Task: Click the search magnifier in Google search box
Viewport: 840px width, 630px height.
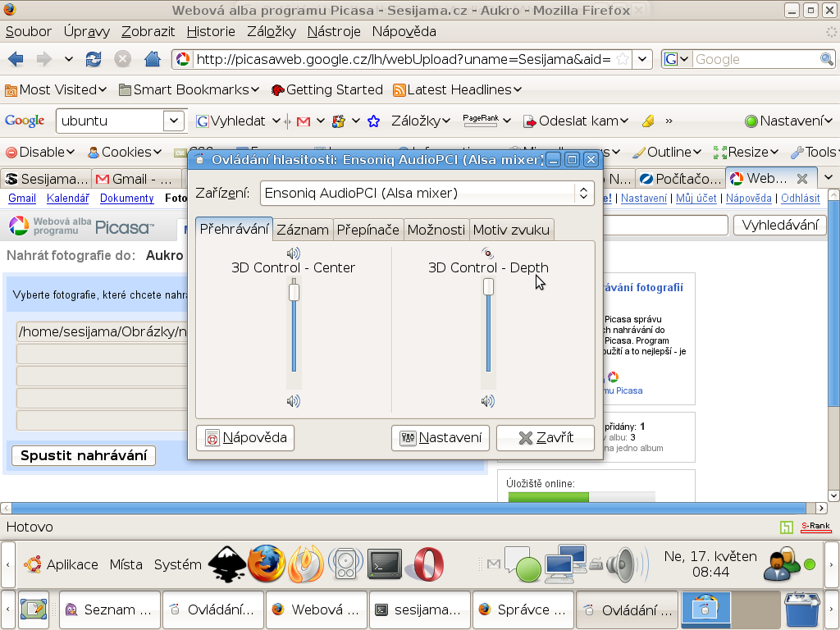Action: (827, 59)
